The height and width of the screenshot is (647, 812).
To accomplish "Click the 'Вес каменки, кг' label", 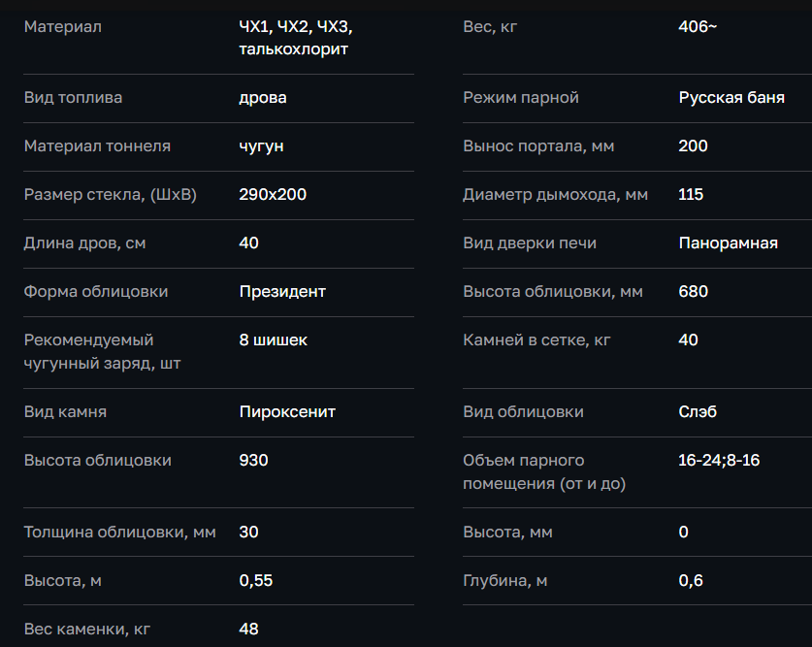I will tap(86, 630).
